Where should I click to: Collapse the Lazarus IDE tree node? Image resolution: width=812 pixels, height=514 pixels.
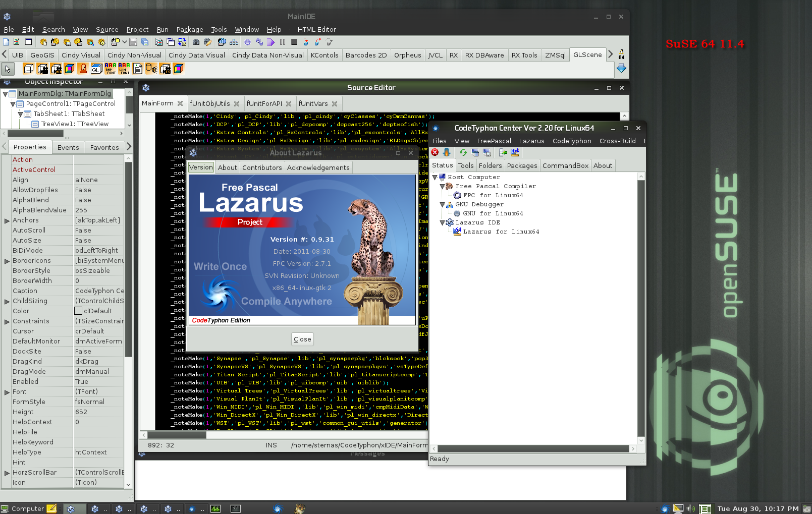coord(442,222)
